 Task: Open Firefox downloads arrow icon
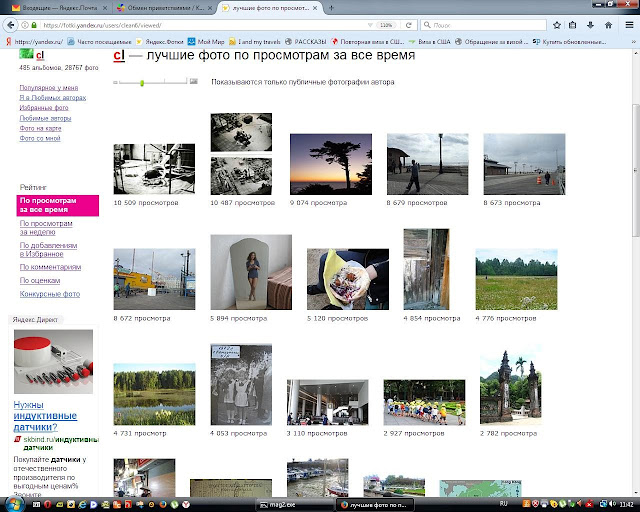click(590, 25)
